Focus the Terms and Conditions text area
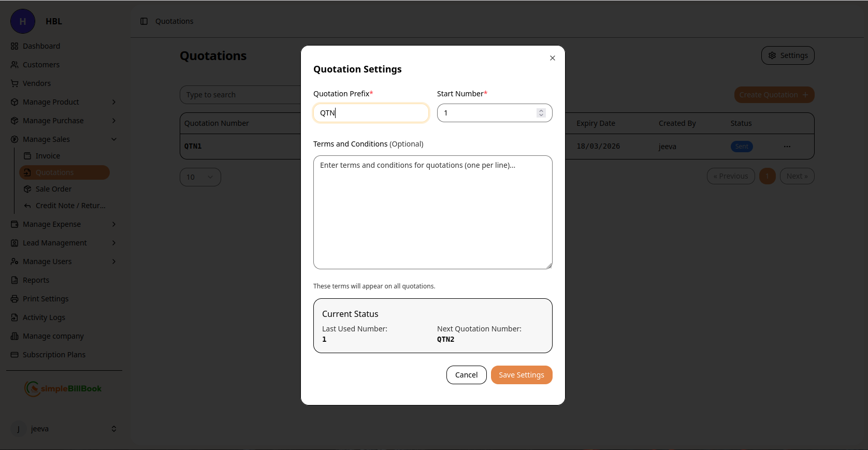Image resolution: width=868 pixels, height=450 pixels. 432,212
